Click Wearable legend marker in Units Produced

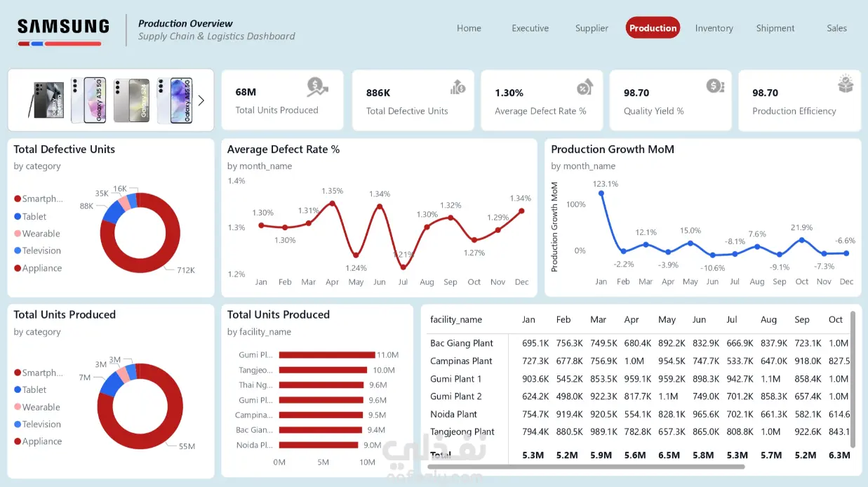[18, 407]
